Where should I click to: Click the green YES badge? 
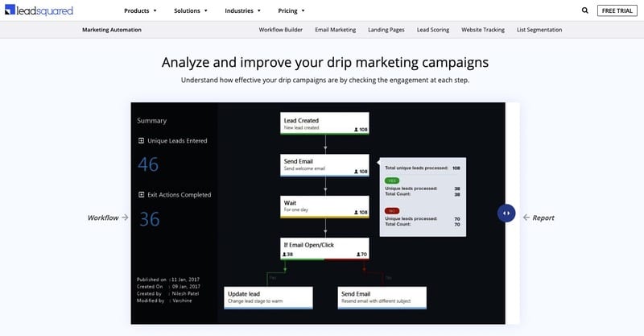point(392,180)
